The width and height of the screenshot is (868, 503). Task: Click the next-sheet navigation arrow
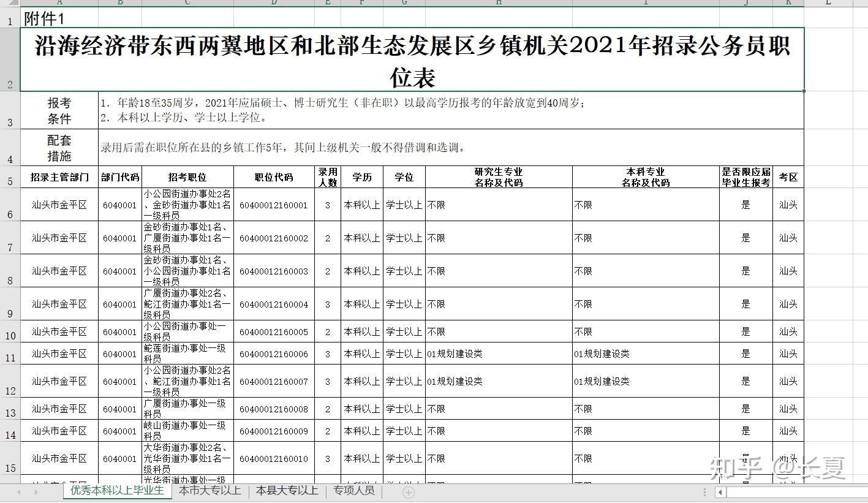click(37, 492)
